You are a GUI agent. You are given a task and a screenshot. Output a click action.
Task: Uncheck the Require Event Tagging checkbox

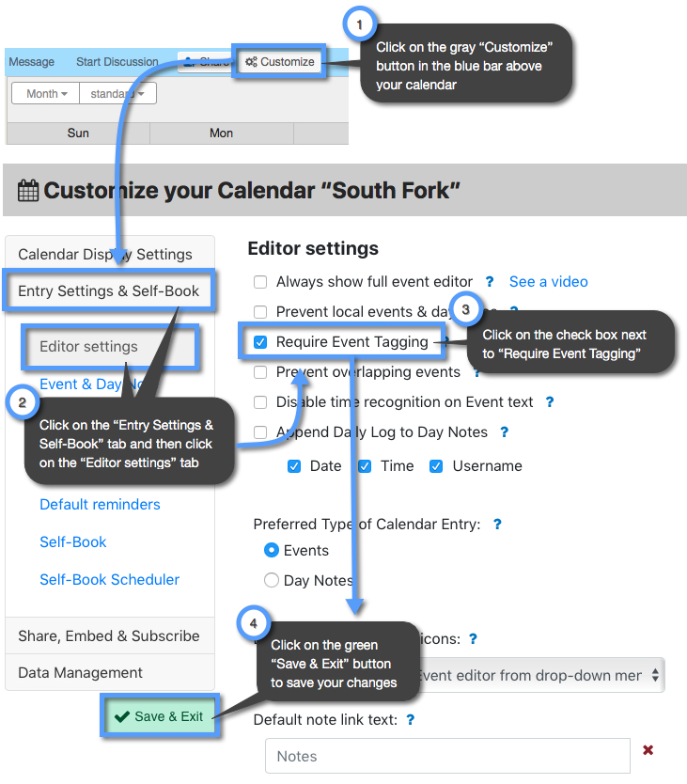click(x=259, y=341)
